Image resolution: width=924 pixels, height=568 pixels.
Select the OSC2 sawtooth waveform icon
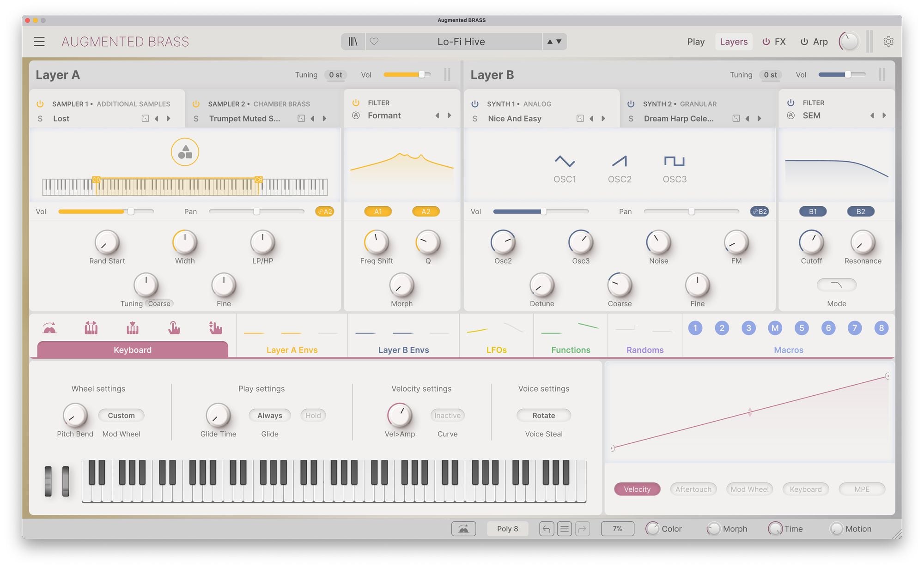[619, 161]
